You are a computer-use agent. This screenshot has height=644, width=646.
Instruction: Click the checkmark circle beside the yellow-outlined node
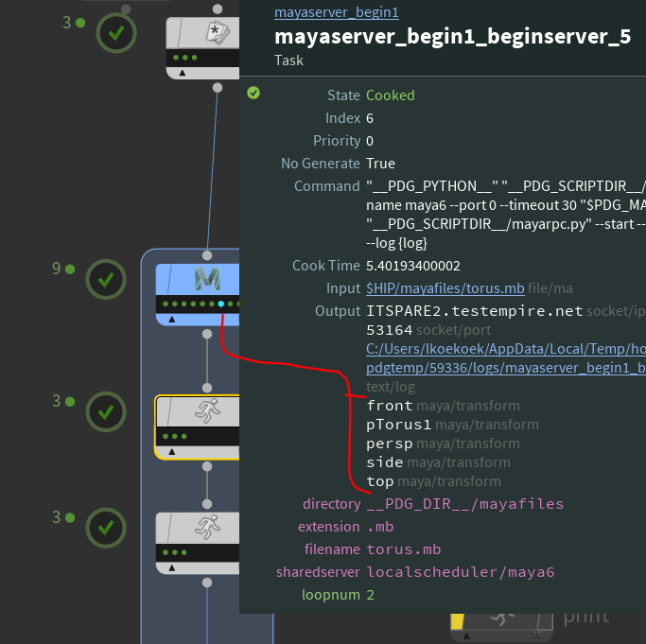coord(106,412)
